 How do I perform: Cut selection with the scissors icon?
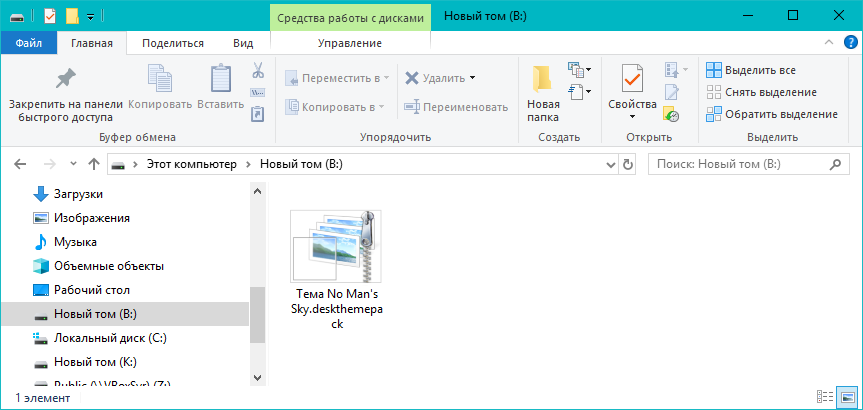[x=258, y=70]
